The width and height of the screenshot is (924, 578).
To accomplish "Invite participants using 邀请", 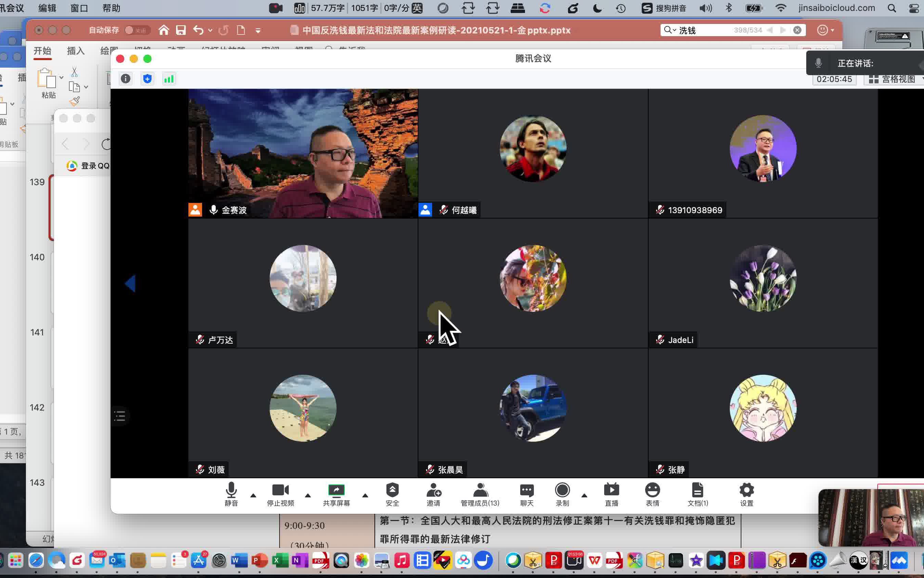I will (433, 494).
